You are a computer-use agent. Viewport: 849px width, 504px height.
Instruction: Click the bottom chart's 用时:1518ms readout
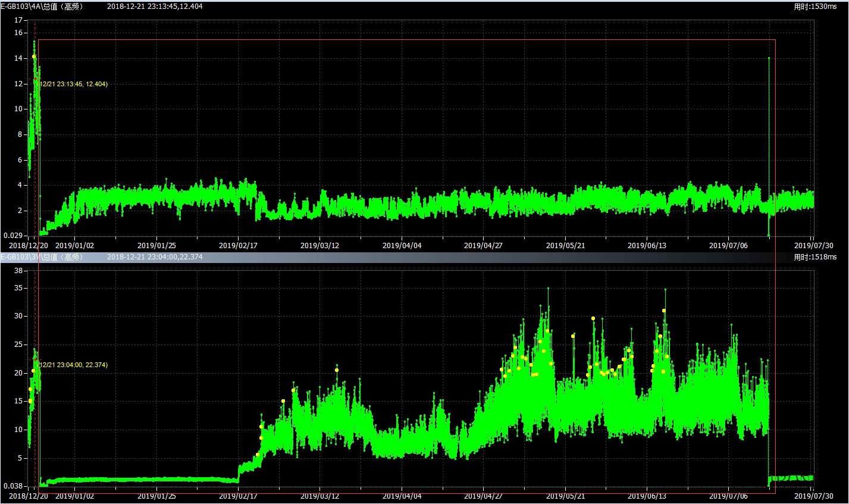click(814, 257)
